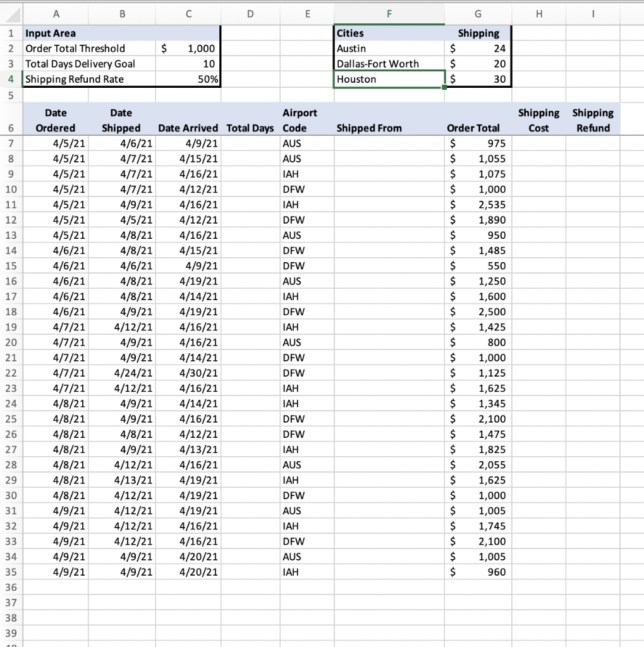
Task: Click 'Shipping Refund Rate' cell
Action: click(x=89, y=79)
